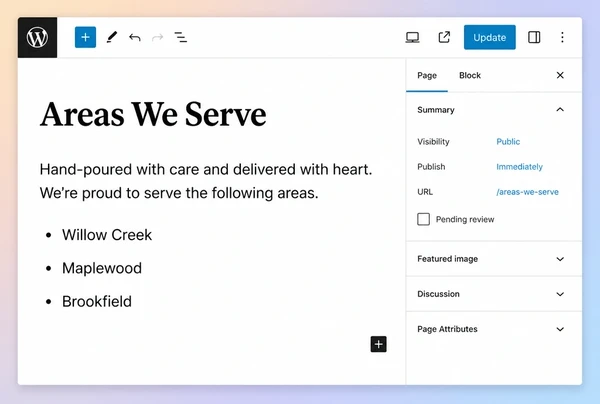The height and width of the screenshot is (404, 600).
Task: Click the Willow Creek list item
Action: (107, 235)
